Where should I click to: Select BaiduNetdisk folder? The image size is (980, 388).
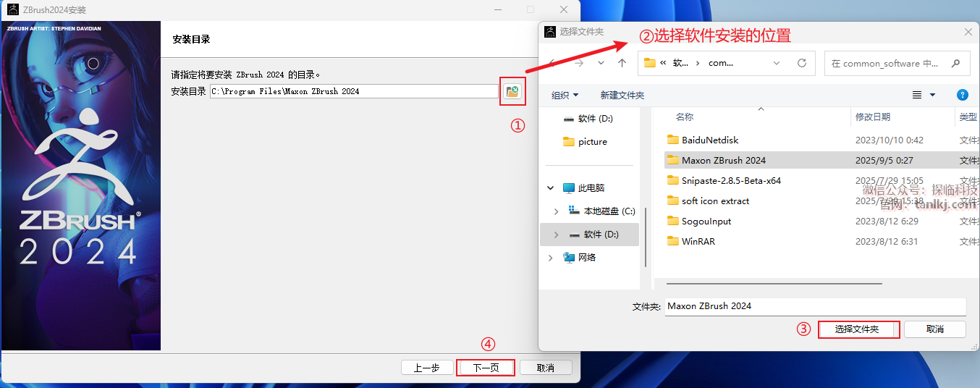(x=710, y=140)
